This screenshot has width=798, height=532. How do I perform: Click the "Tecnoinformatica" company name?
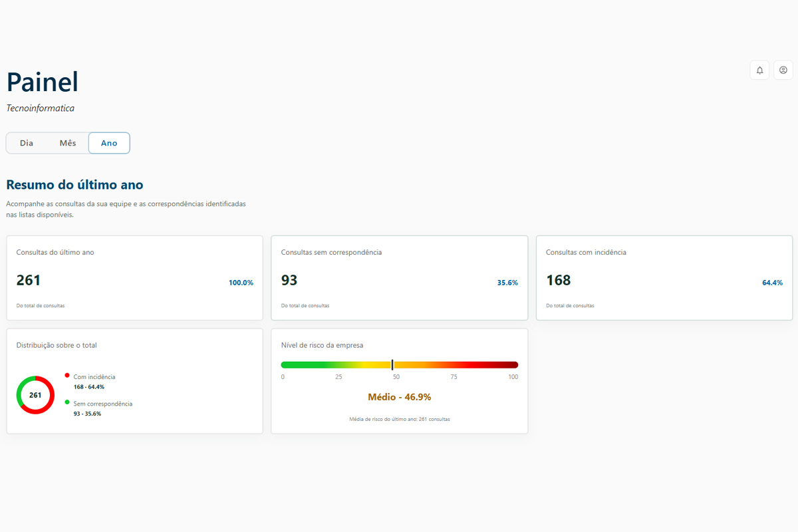41,108
